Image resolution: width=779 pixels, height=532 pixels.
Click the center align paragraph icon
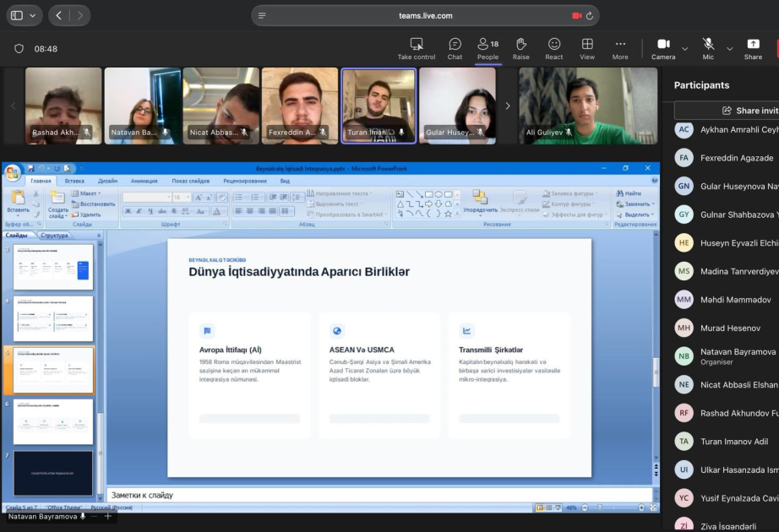(250, 211)
